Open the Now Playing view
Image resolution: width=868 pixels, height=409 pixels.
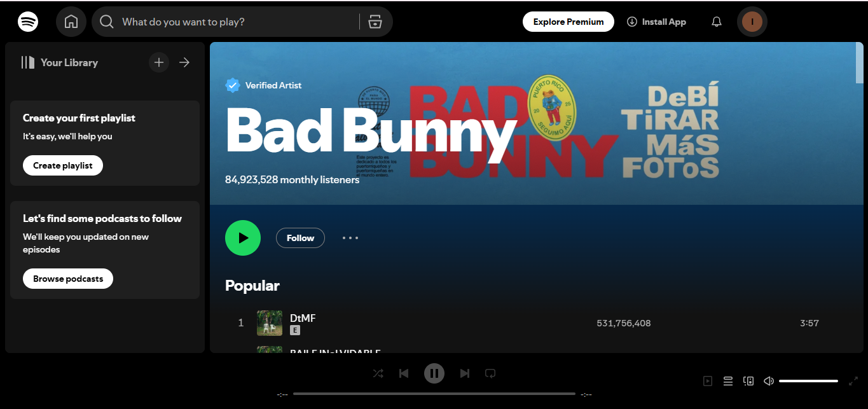707,380
